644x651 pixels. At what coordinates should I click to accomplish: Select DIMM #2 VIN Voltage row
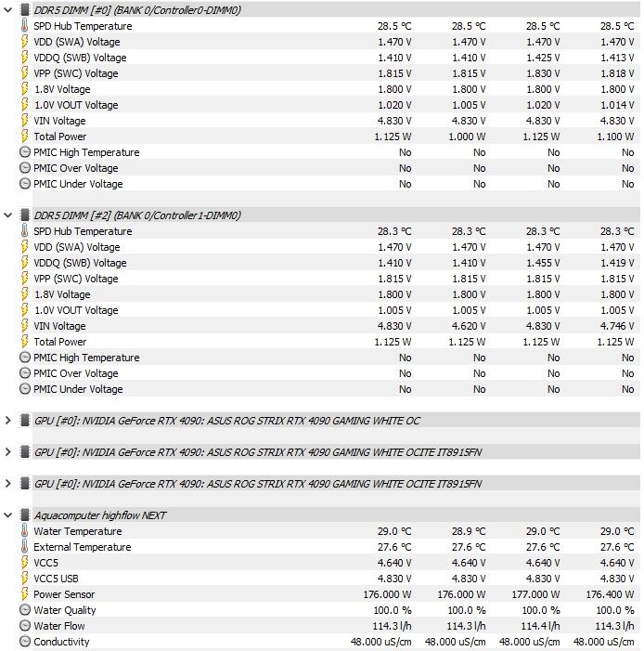pos(328,326)
